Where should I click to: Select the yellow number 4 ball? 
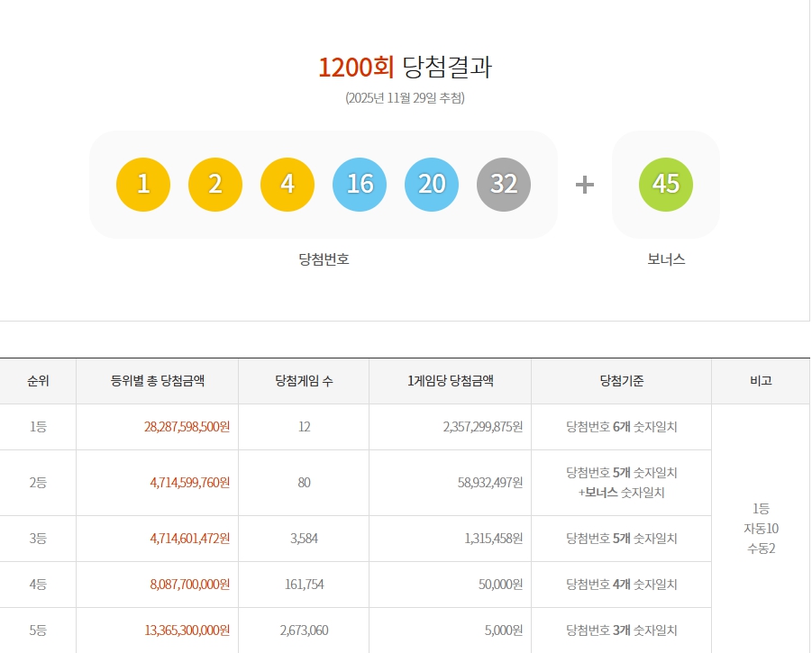coord(287,185)
